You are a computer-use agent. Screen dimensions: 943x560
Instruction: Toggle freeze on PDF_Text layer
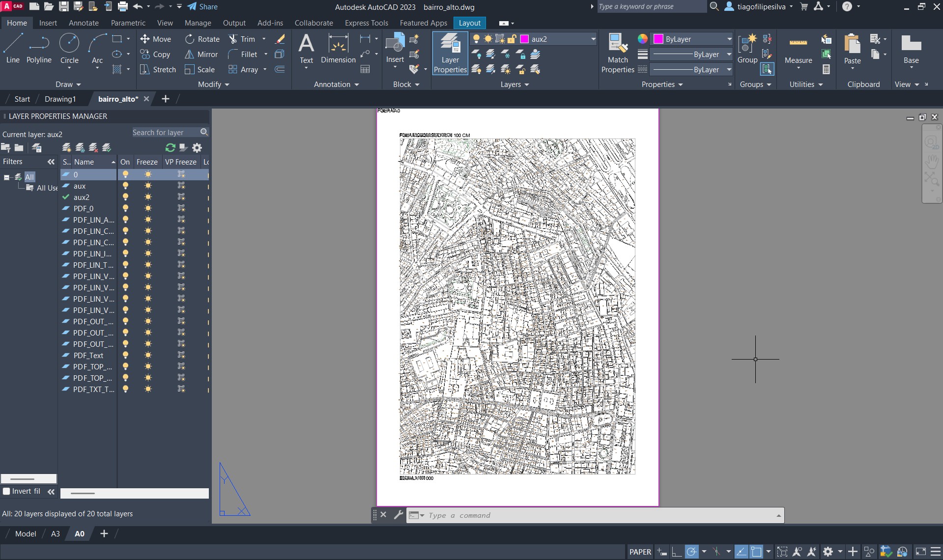click(148, 356)
